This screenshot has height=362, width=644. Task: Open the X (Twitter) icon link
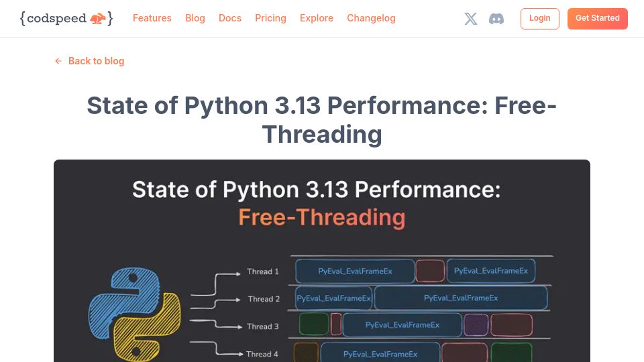point(471,19)
